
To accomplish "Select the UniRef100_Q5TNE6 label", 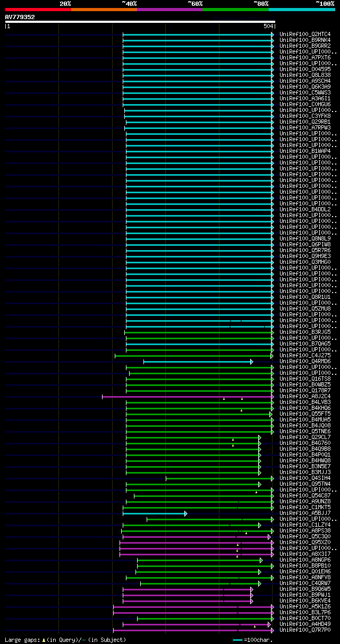I will click(305, 431).
